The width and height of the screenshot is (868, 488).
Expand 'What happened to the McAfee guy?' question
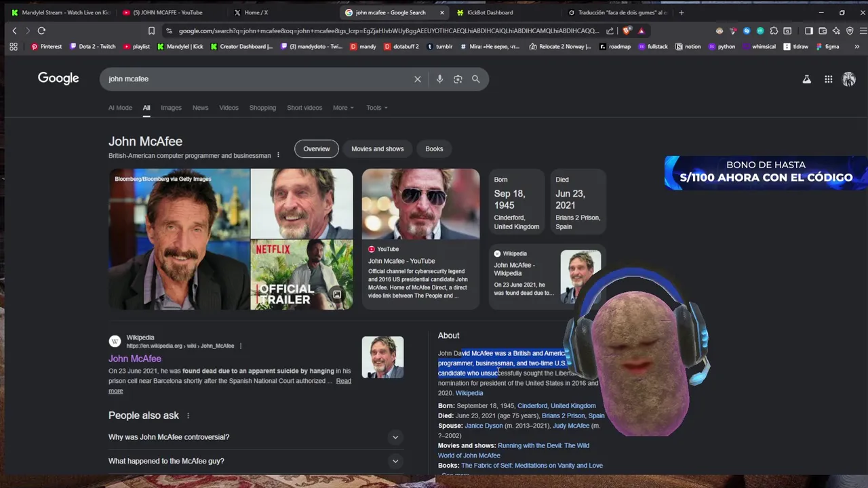[x=256, y=461]
